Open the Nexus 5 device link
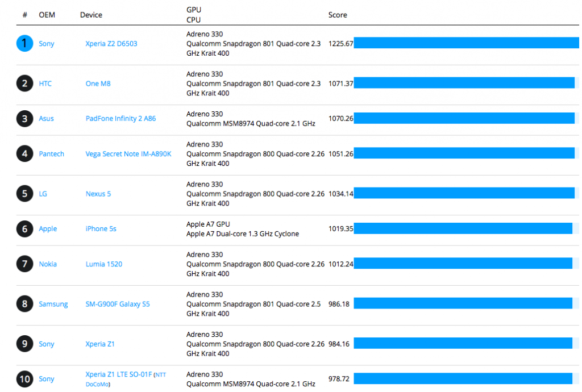This screenshot has width=582, height=392. click(x=98, y=194)
